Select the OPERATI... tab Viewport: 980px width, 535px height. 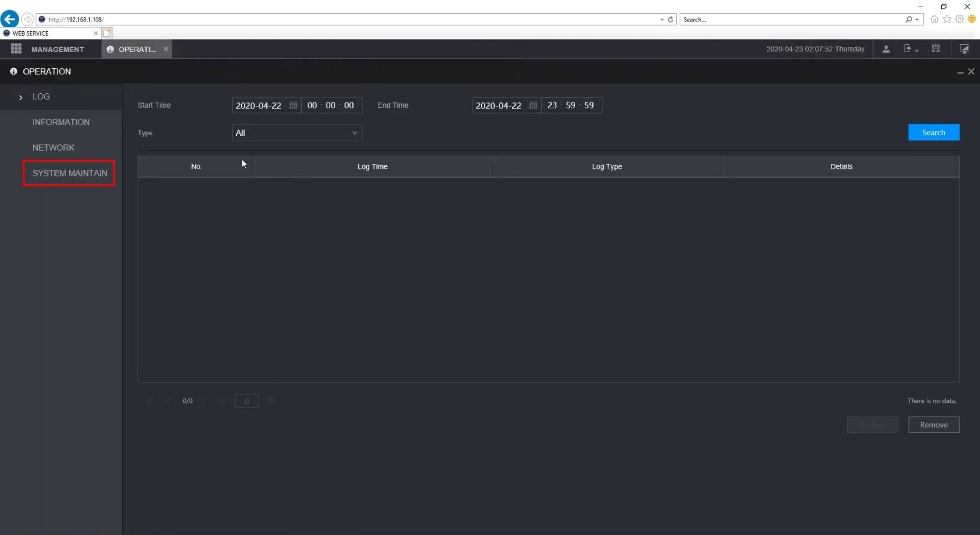tap(137, 49)
